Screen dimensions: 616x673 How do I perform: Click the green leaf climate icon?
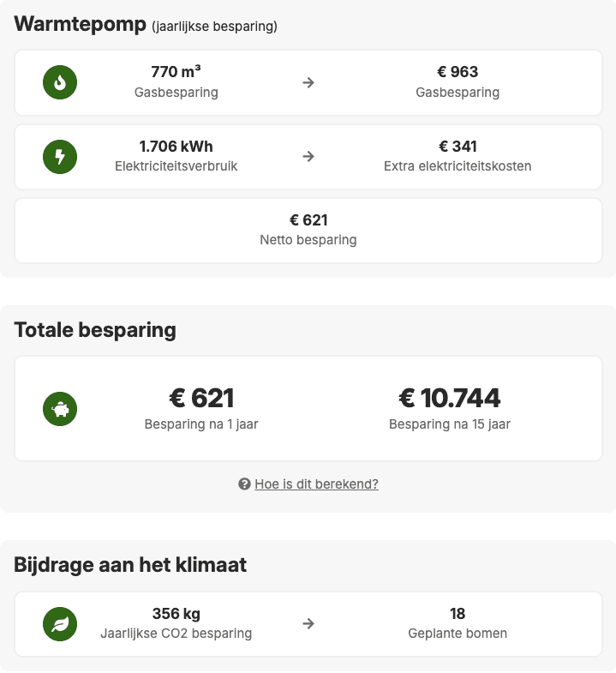click(60, 623)
